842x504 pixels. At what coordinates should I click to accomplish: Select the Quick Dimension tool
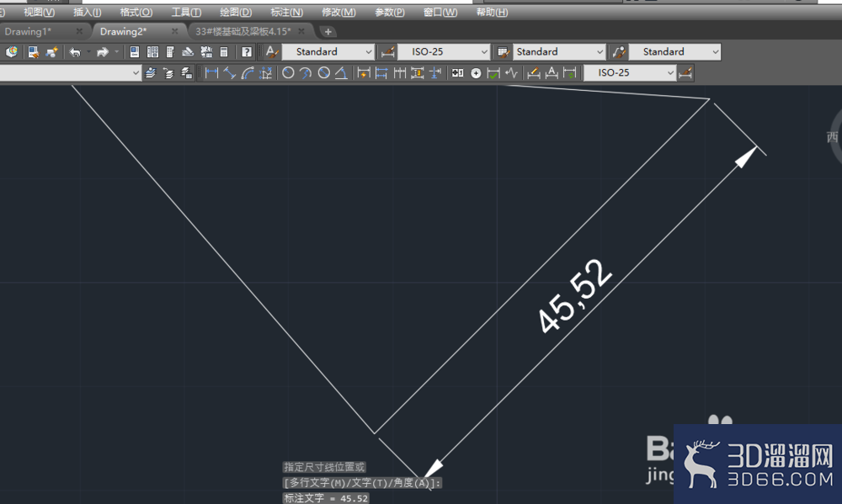(x=364, y=73)
